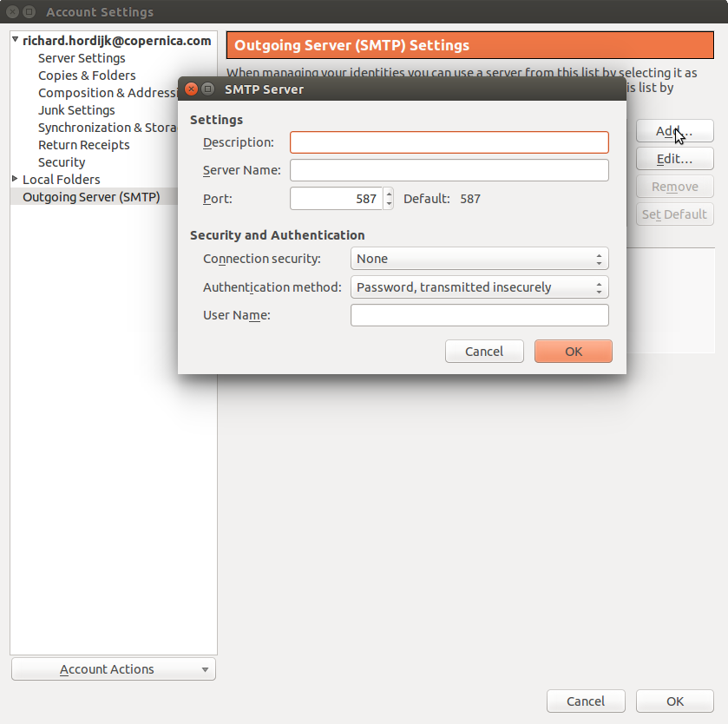
Task: Select Synchronization & Storage settings
Action: click(107, 127)
